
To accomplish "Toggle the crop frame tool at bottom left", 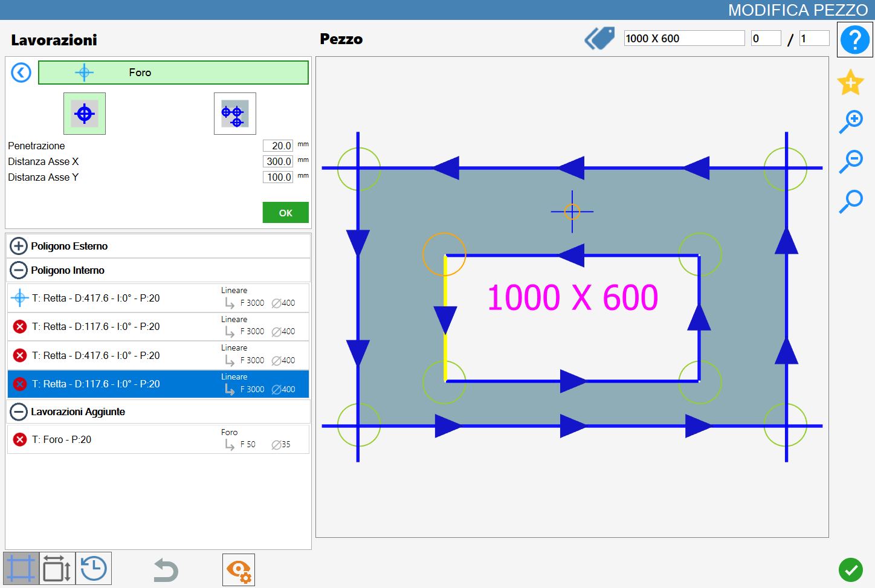I will click(x=21, y=569).
